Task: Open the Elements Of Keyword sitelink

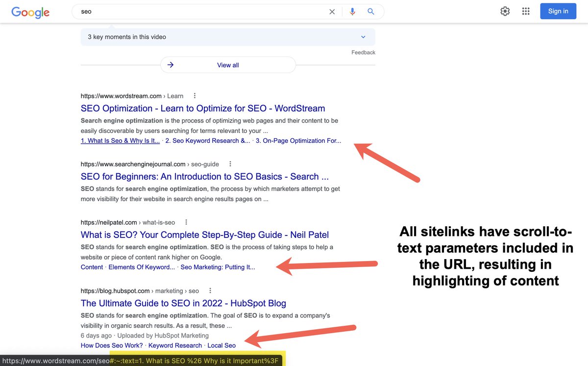Action: [x=142, y=267]
